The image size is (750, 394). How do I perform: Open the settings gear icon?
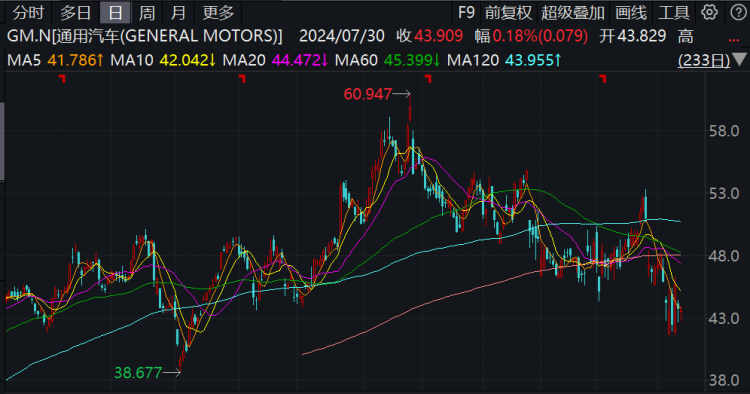(x=709, y=12)
